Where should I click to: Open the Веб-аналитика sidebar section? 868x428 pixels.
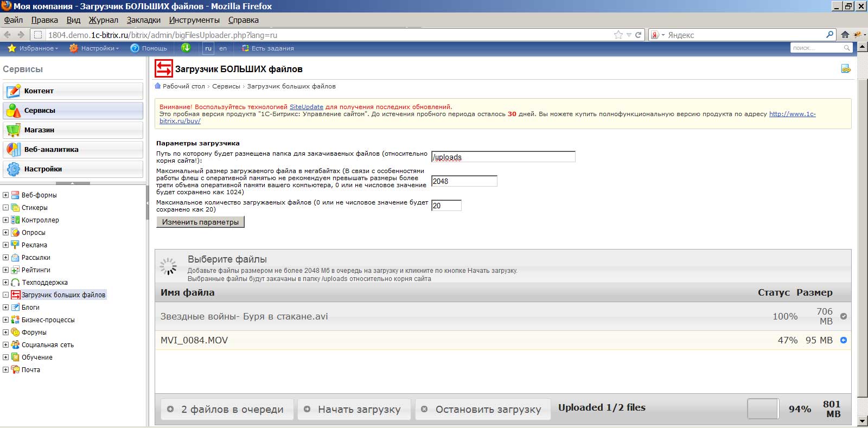click(73, 150)
